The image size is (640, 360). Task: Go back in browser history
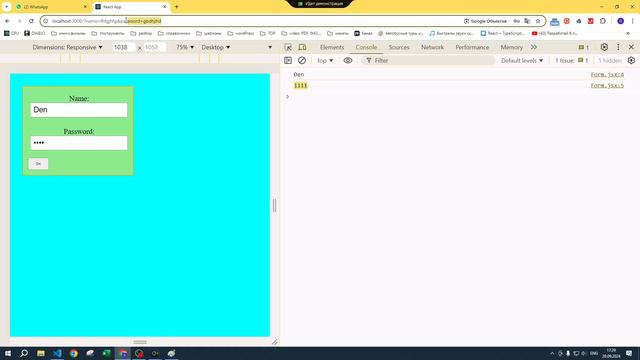coord(7,21)
